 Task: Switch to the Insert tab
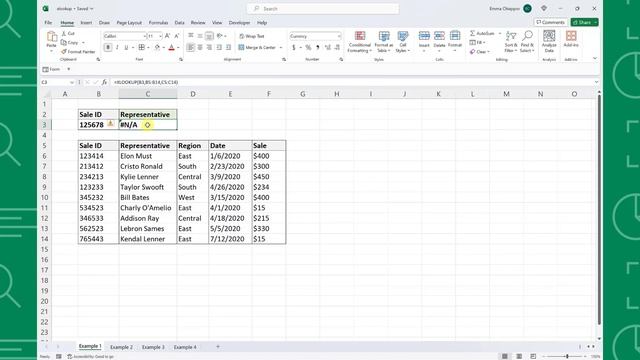point(86,23)
